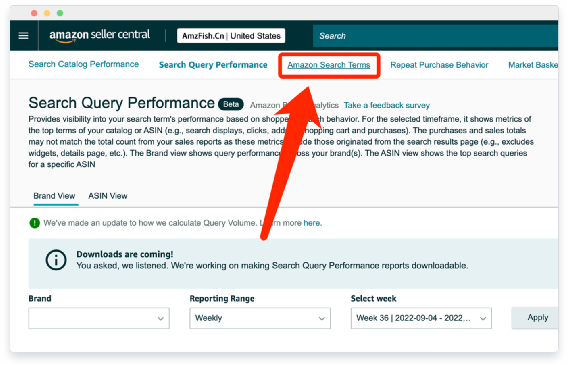
Task: Open the Reporting Range Weekly dropdown
Action: point(260,318)
